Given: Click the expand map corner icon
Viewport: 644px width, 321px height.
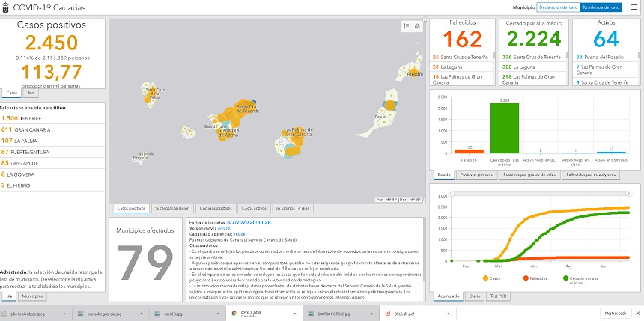Looking at the screenshot, I should point(425,19).
